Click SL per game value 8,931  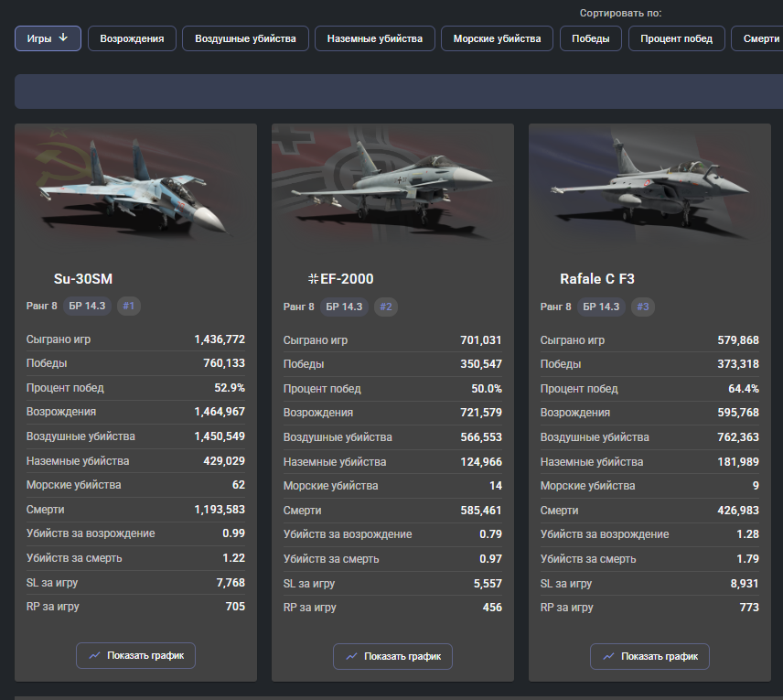pos(745,584)
